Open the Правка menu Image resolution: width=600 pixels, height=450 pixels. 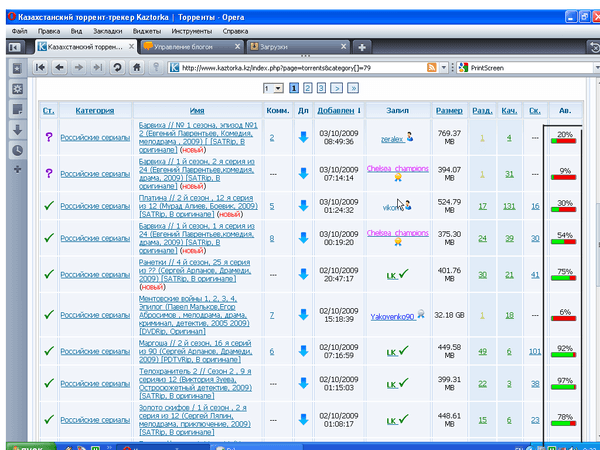click(x=49, y=31)
